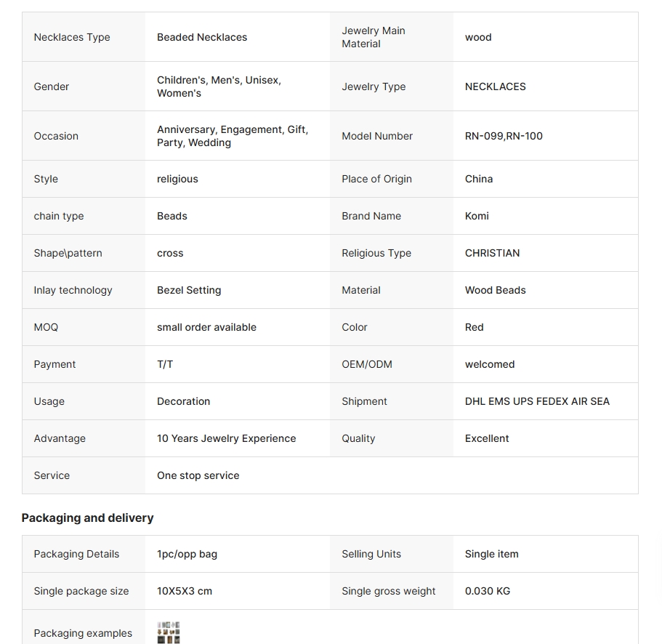Click the "Bezel Setting" inlay value
The height and width of the screenshot is (644, 662).
tap(189, 290)
